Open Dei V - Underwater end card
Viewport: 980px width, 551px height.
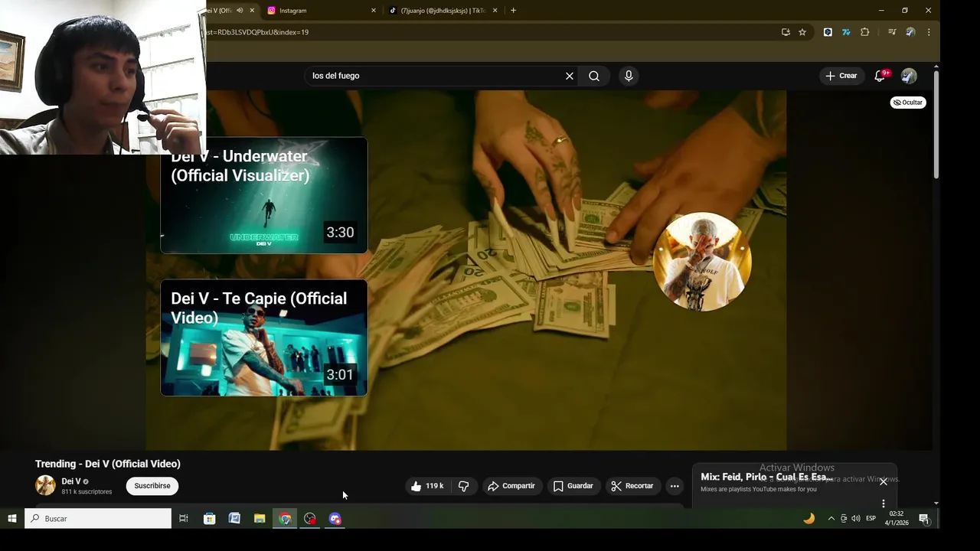(264, 195)
